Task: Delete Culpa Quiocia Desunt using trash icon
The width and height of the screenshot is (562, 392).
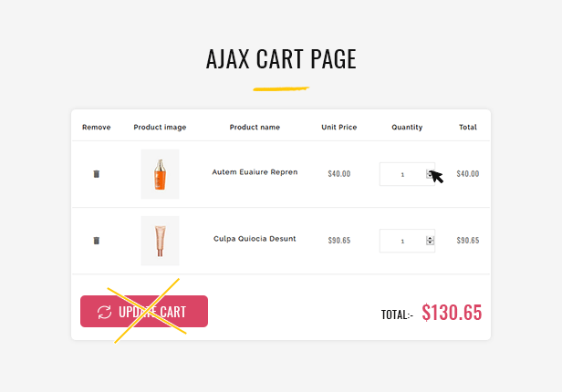Action: click(x=96, y=241)
